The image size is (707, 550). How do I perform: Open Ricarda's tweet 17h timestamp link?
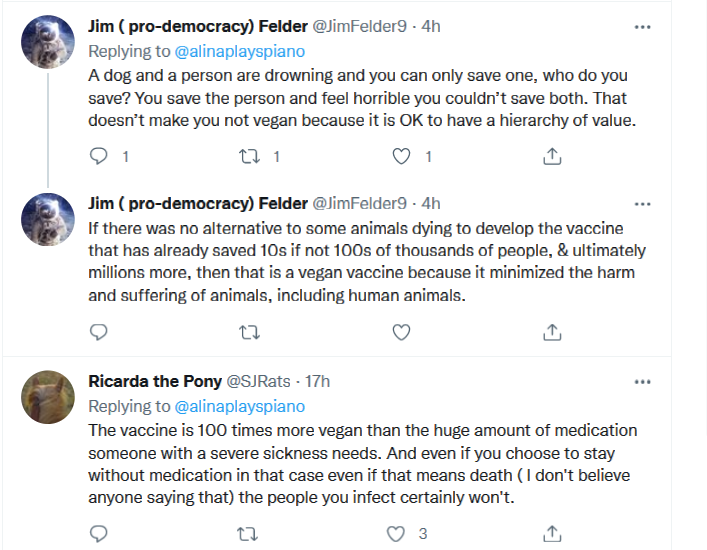315,381
